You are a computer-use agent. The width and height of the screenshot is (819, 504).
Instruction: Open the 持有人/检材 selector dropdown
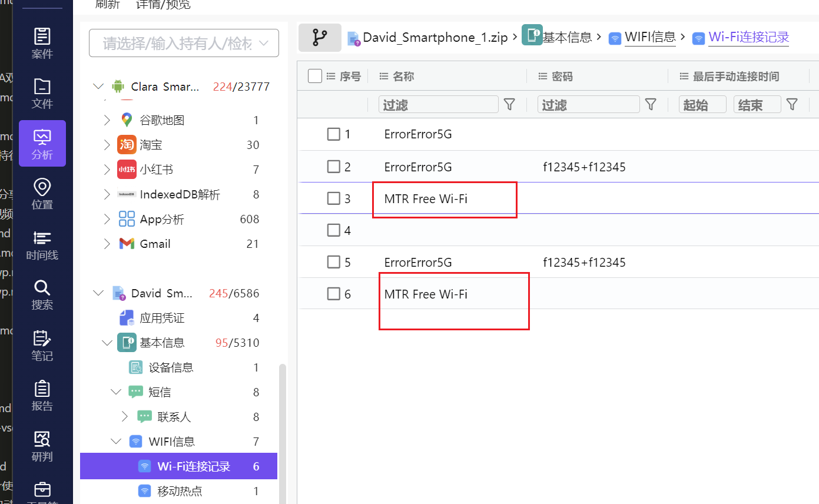184,43
